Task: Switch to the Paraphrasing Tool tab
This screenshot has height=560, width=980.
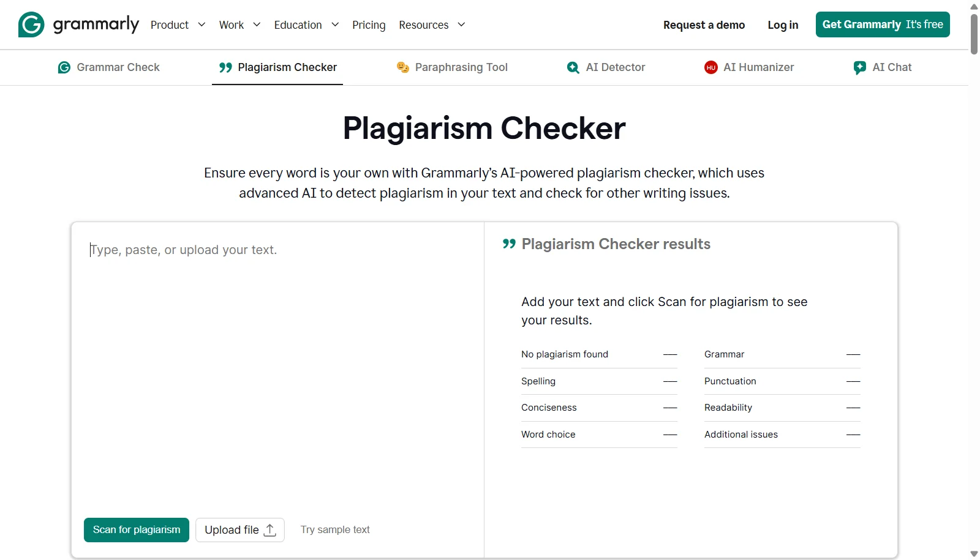Action: coord(453,67)
